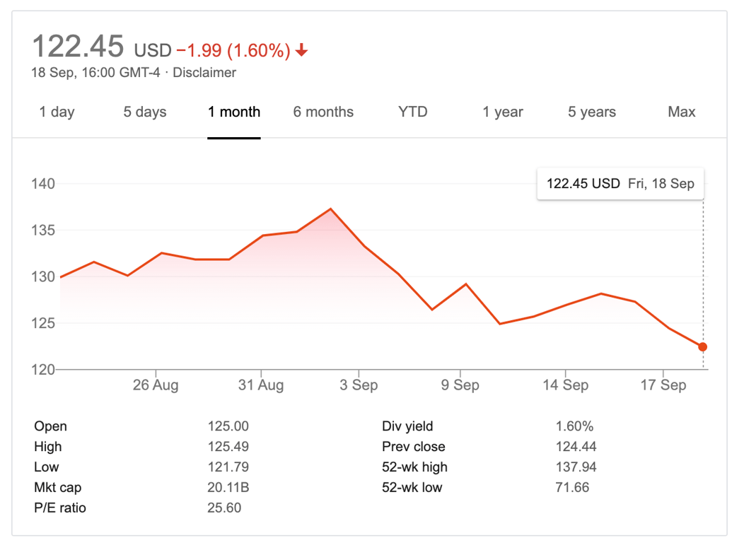Select the YTD time range

click(x=412, y=112)
